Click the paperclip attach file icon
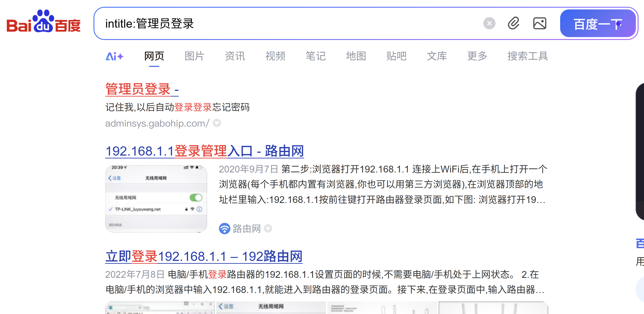644x314 pixels. [x=514, y=23]
